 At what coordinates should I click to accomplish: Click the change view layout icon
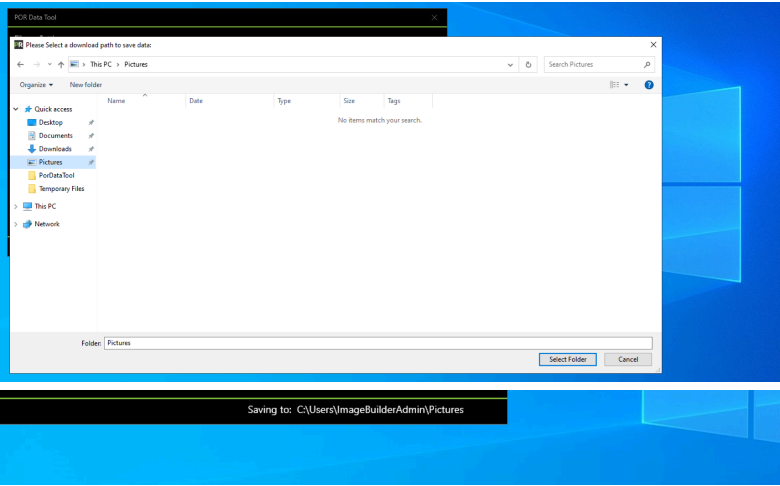[615, 85]
